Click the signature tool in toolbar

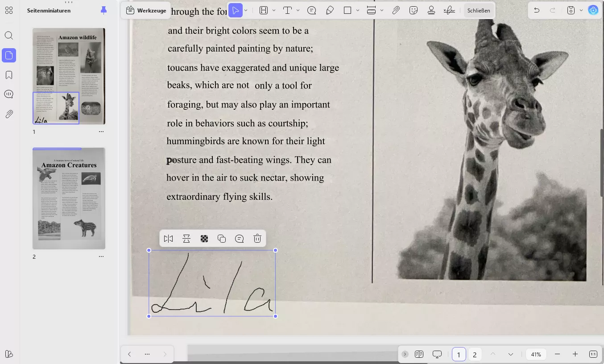[x=449, y=10]
